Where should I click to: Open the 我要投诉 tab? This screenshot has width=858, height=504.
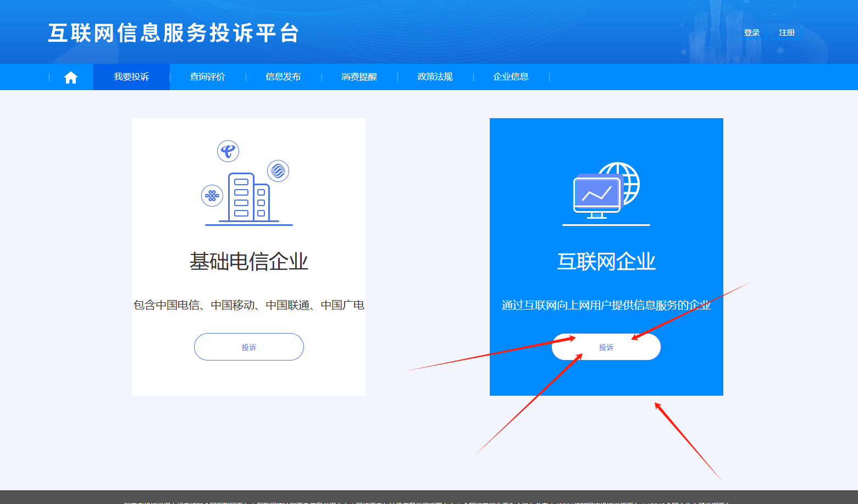[x=131, y=76]
